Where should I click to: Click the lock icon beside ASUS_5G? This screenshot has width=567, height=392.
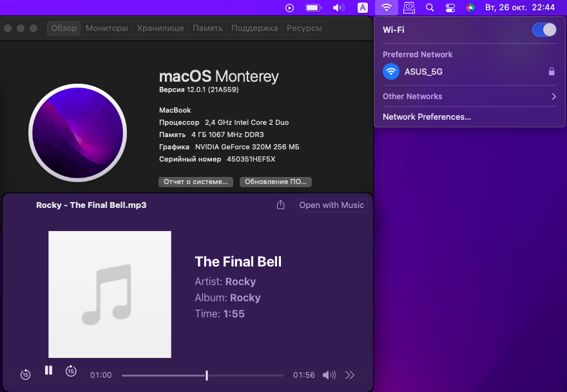(x=552, y=71)
